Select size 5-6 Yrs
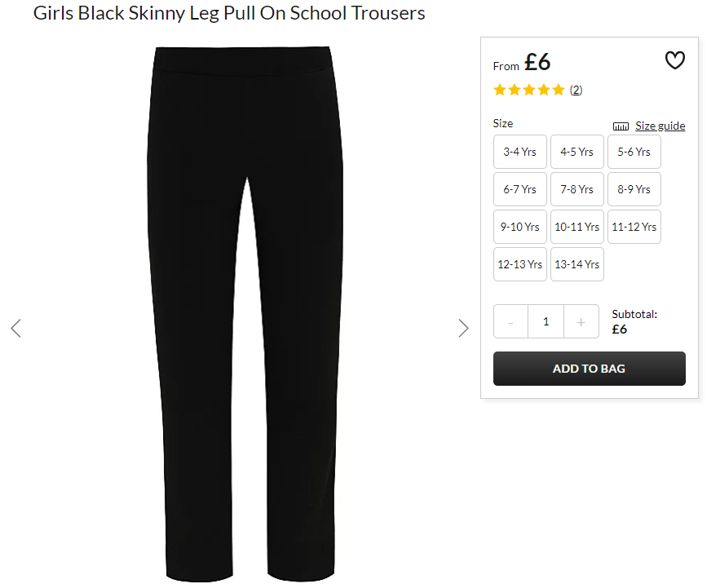720x588 pixels. 634,152
